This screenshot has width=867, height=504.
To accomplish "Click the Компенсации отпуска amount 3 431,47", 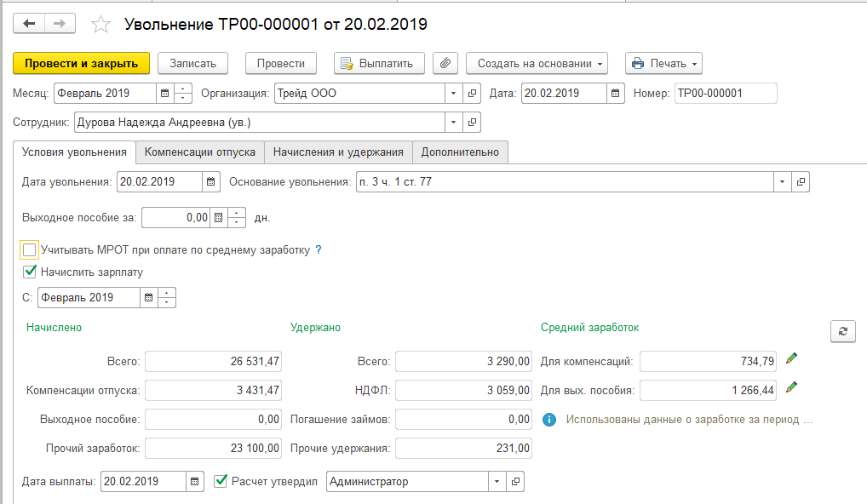I will (214, 390).
